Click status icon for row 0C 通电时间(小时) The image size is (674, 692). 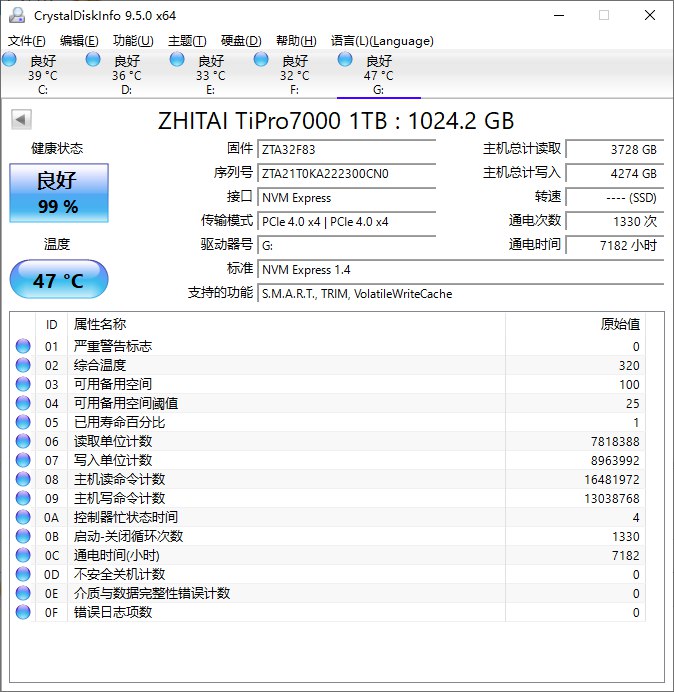point(23,555)
